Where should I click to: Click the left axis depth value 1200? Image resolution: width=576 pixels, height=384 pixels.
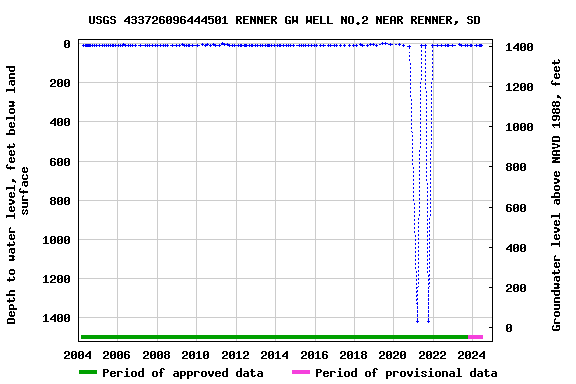[56, 279]
